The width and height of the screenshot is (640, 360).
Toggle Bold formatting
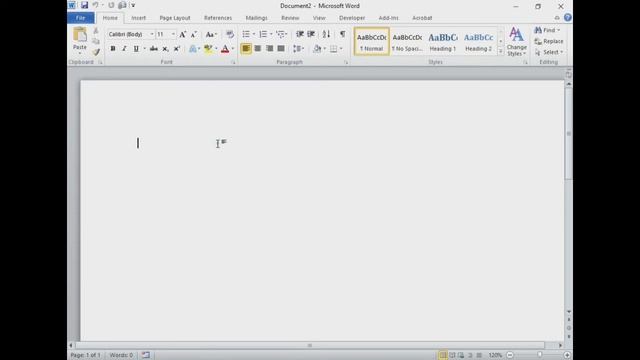tap(113, 49)
